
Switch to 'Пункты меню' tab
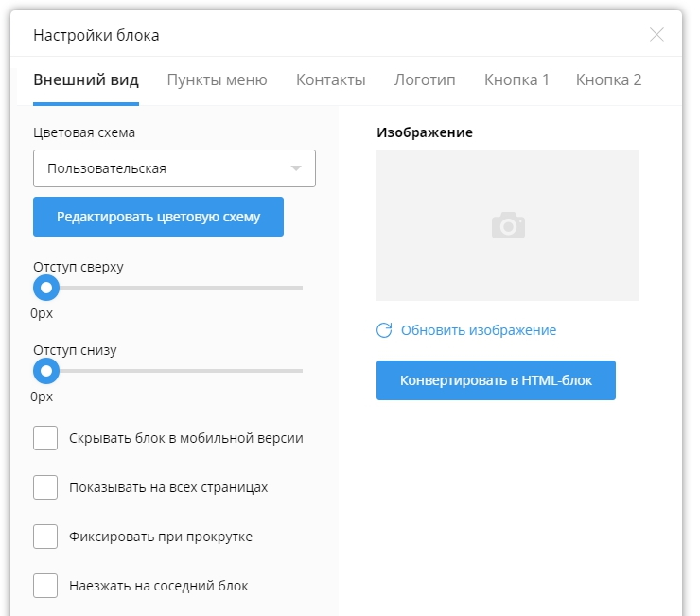coord(217,79)
